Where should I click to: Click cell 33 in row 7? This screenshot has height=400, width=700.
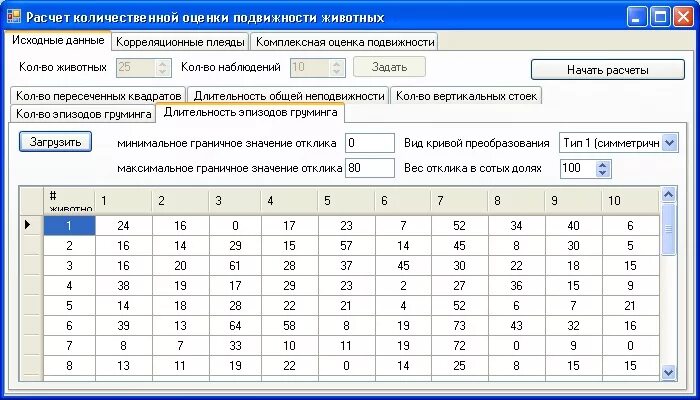tap(235, 346)
